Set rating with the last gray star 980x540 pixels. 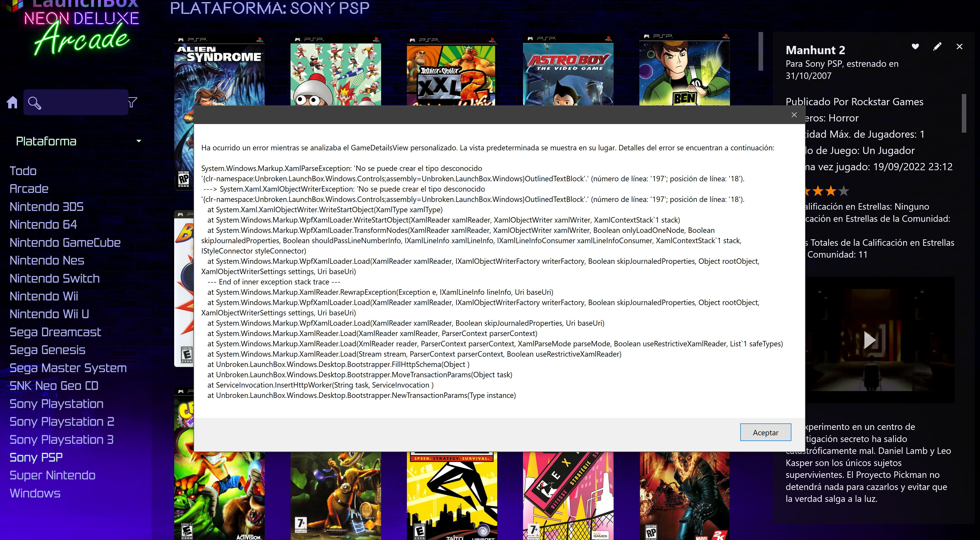pyautogui.click(x=844, y=191)
